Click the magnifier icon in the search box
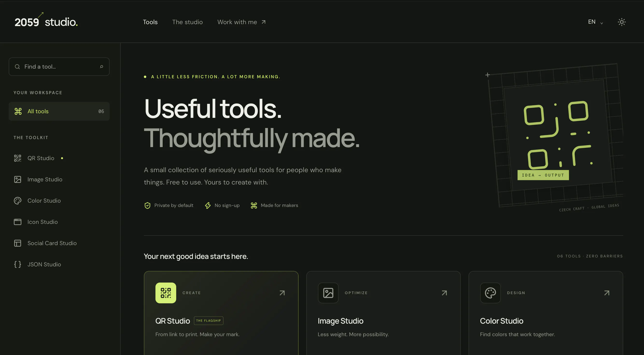Viewport: 644px width, 355px height. 17,67
